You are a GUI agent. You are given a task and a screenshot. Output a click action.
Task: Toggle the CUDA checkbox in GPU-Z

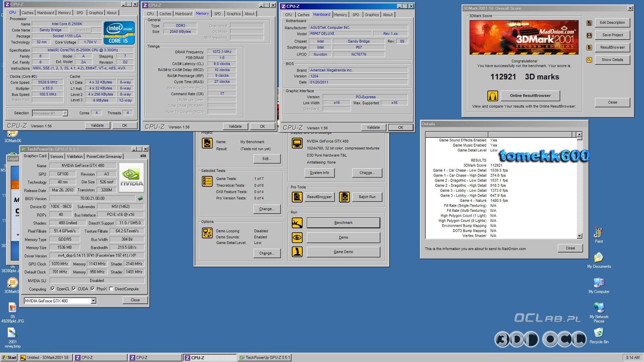point(74,289)
